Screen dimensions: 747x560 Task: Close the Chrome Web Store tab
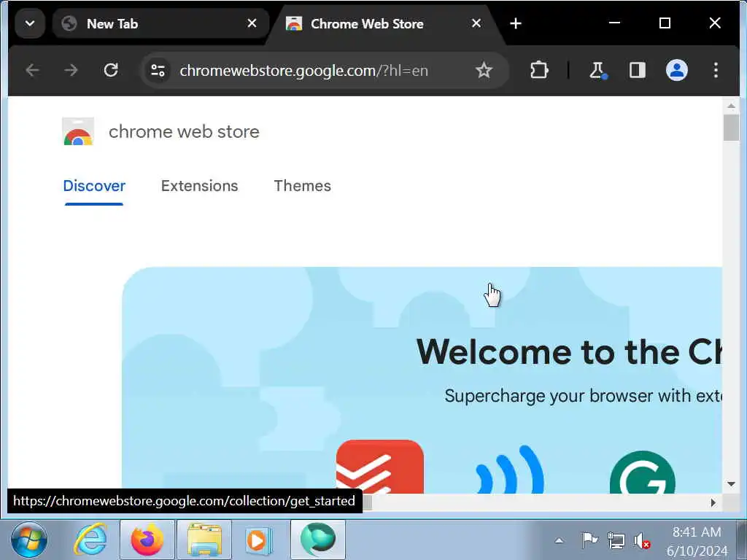coord(476,23)
